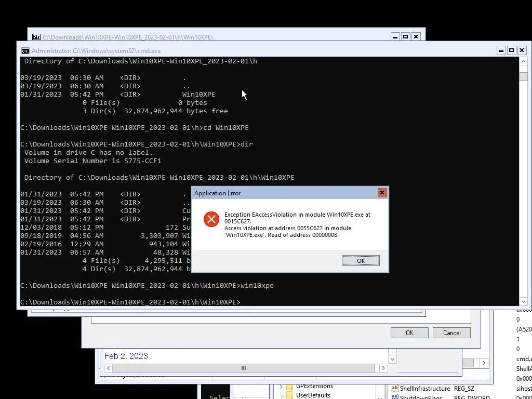Click the UserDefaults folder icon
The width and height of the screenshot is (532, 399).
[x=289, y=395]
